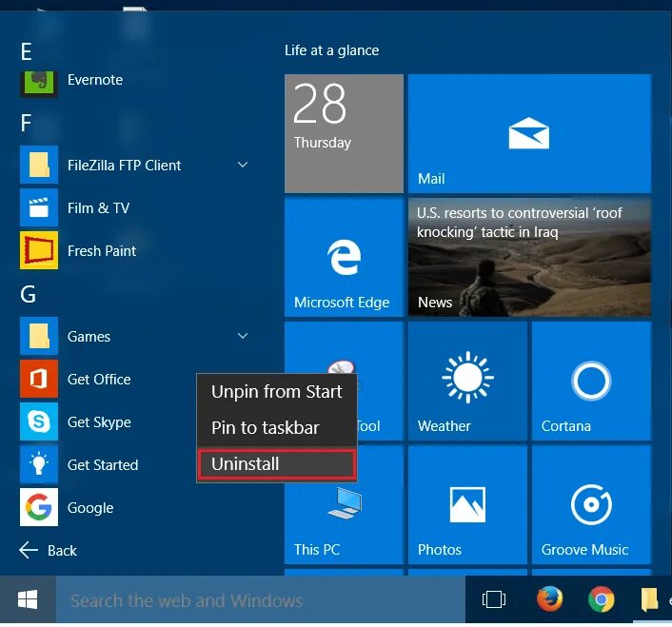
Task: Select Unpin from Start
Action: [x=277, y=392]
